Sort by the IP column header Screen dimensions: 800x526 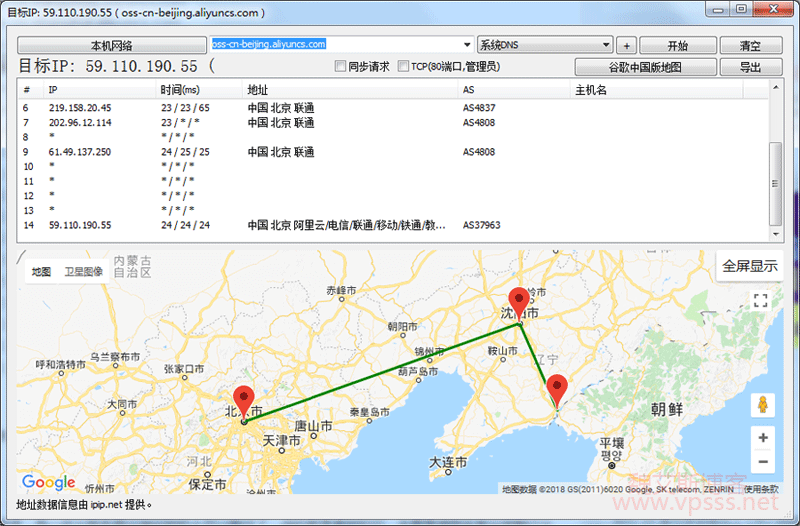(x=99, y=90)
